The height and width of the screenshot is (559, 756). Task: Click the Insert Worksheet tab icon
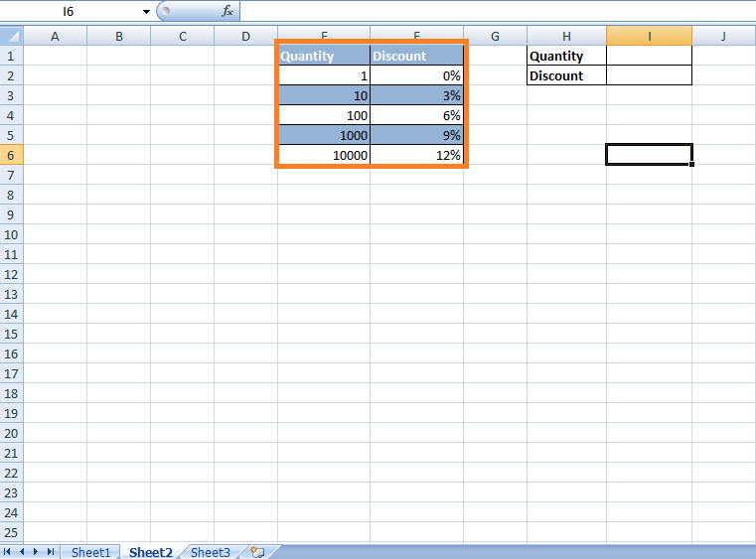tap(256, 552)
